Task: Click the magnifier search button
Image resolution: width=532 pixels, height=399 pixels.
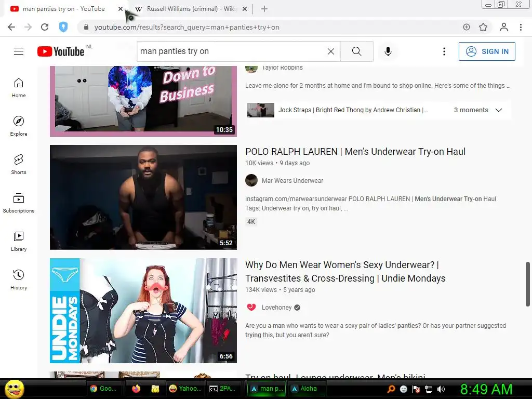Action: [356, 51]
